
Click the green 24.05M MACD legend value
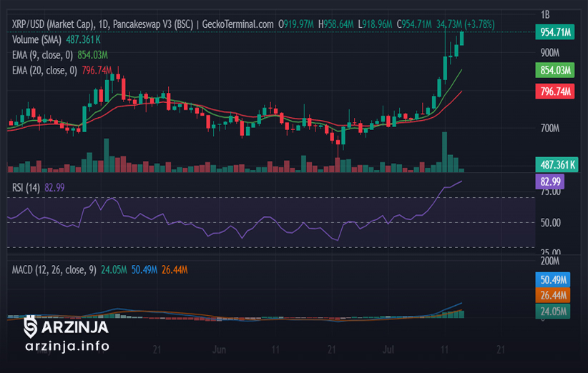click(114, 269)
